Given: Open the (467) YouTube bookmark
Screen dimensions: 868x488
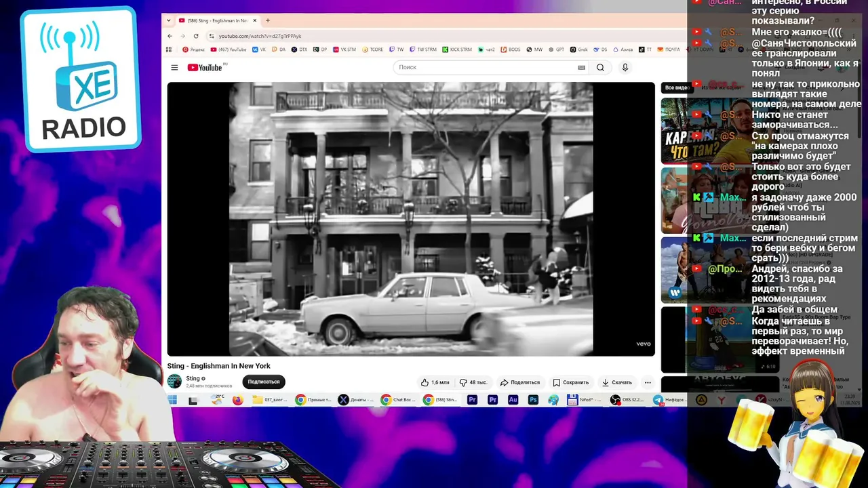Looking at the screenshot, I should tap(229, 49).
